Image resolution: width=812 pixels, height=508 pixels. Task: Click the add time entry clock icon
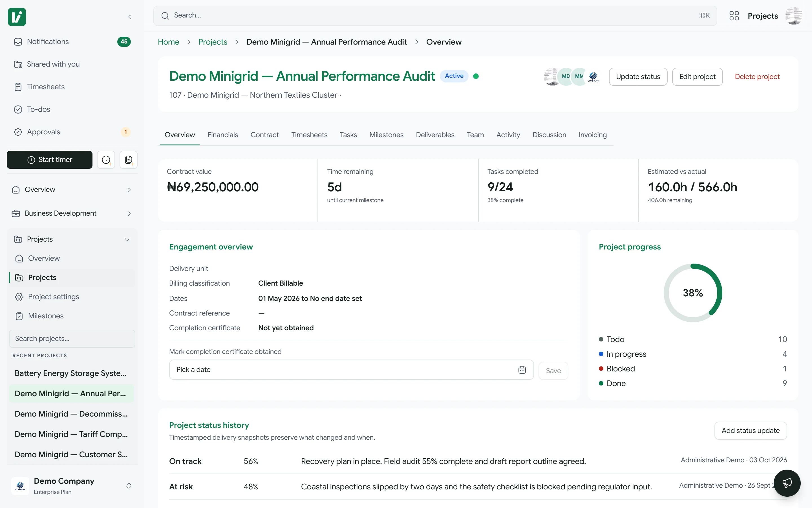[106, 159]
